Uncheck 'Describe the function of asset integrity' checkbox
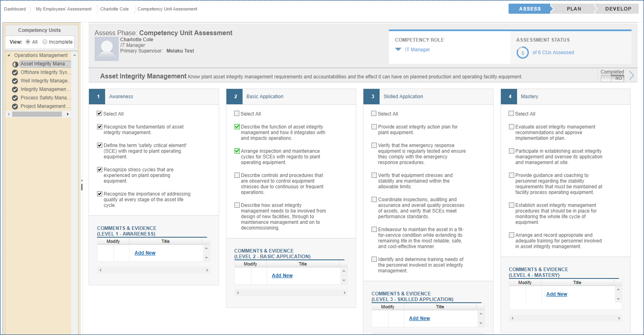 pyautogui.click(x=237, y=126)
